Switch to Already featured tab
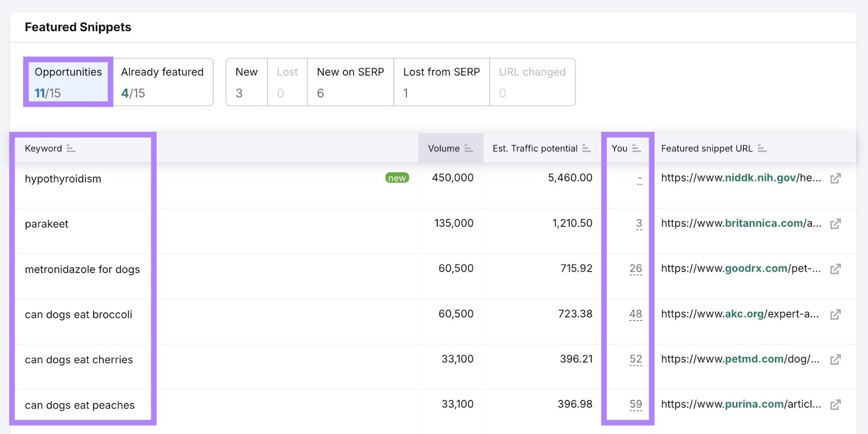This screenshot has height=434, width=868. pyautogui.click(x=162, y=82)
